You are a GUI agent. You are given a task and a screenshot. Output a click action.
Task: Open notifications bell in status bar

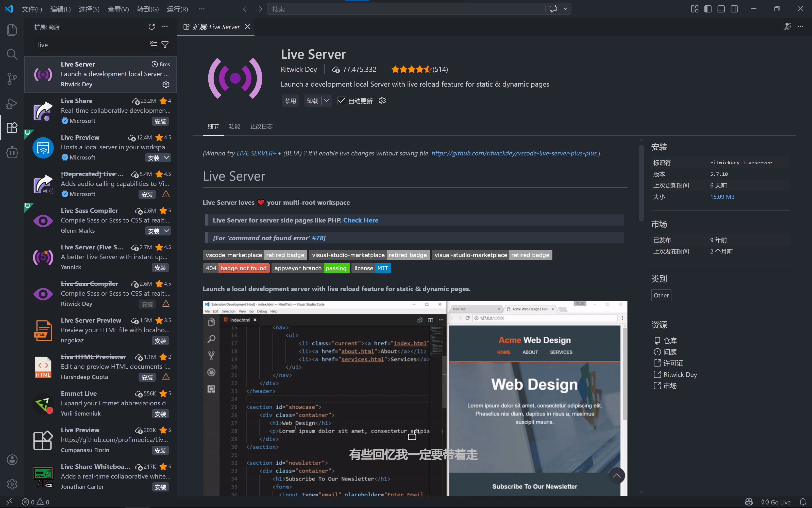tap(803, 502)
